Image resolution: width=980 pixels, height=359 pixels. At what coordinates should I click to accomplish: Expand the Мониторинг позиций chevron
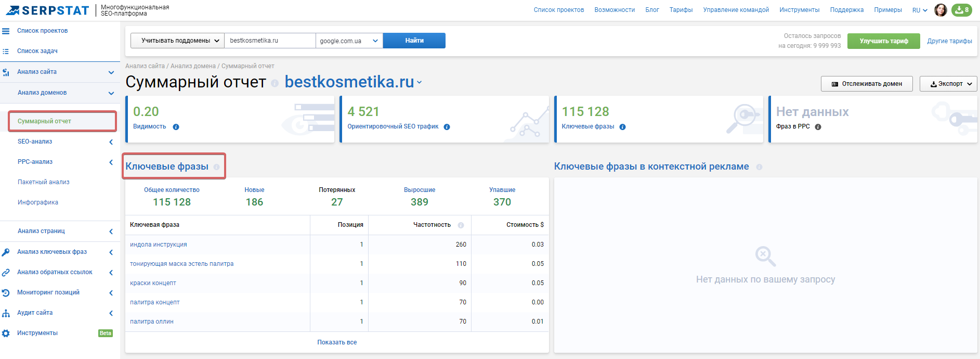click(111, 293)
